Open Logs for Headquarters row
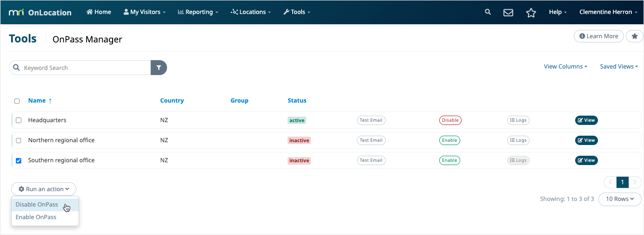Viewport: 644px width, 235px height. [x=518, y=120]
